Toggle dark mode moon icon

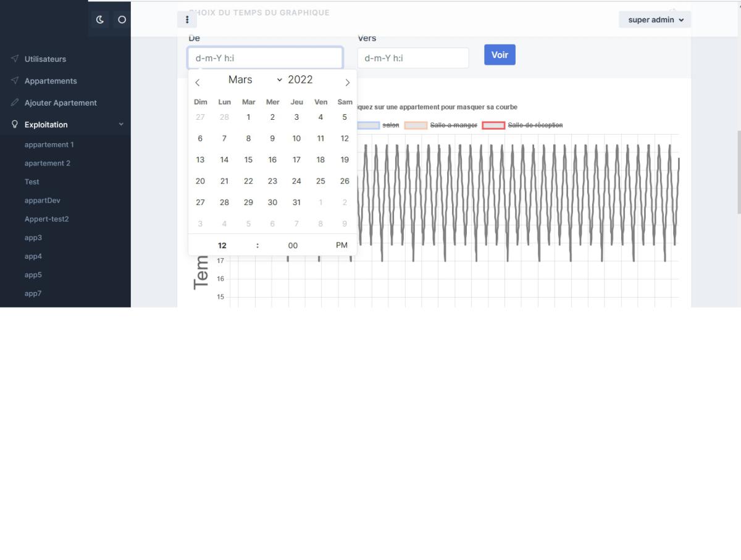pos(101,20)
